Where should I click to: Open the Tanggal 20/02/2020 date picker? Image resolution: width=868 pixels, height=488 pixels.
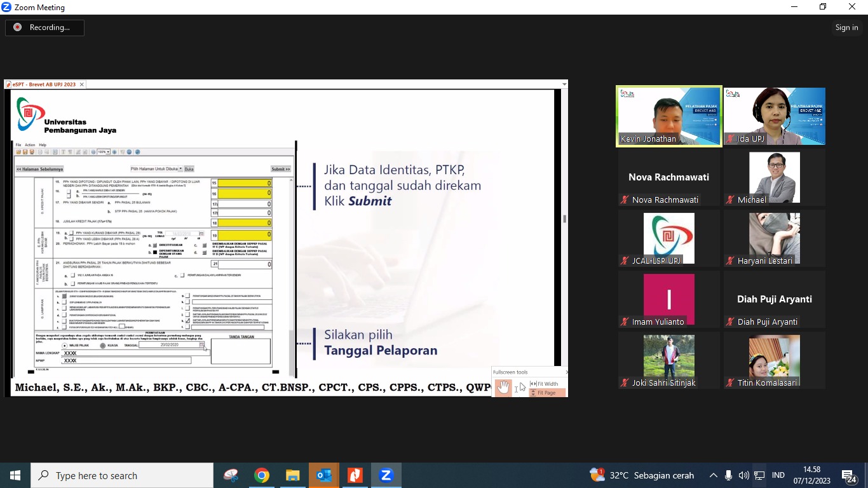pyautogui.click(x=203, y=344)
